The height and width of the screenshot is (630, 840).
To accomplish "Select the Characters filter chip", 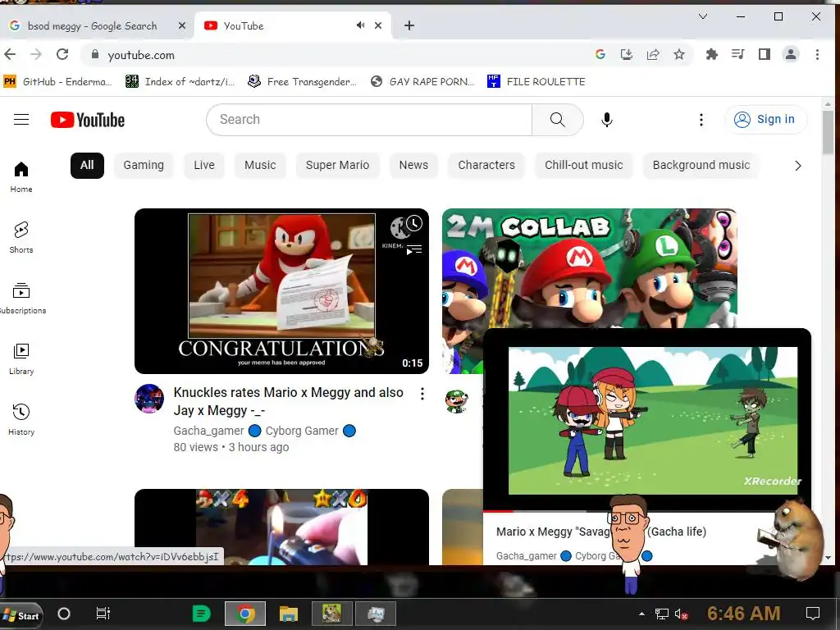I will 486,165.
